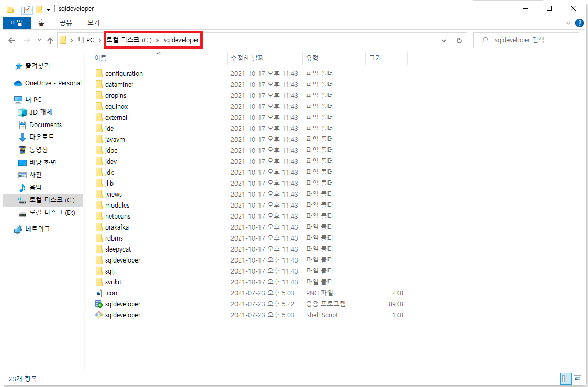The height and width of the screenshot is (387, 588).
Task: Open Documents in the navigation pane
Action: click(40, 124)
